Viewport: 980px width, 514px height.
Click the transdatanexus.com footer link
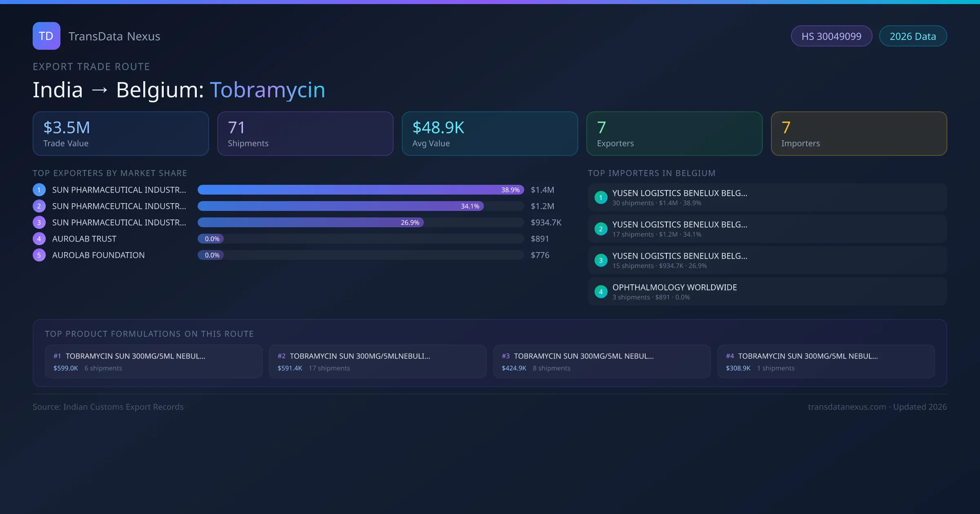(847, 407)
